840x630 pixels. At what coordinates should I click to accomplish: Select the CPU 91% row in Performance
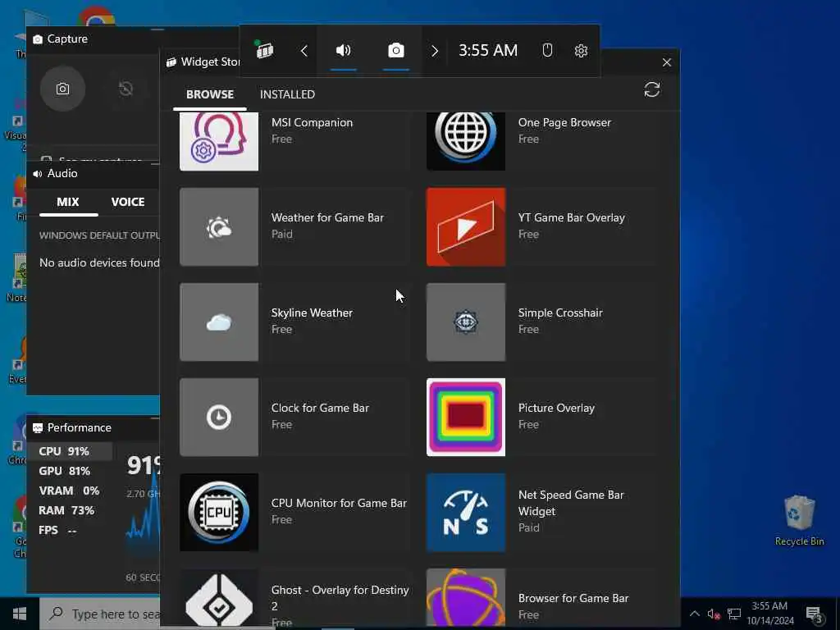tap(70, 452)
